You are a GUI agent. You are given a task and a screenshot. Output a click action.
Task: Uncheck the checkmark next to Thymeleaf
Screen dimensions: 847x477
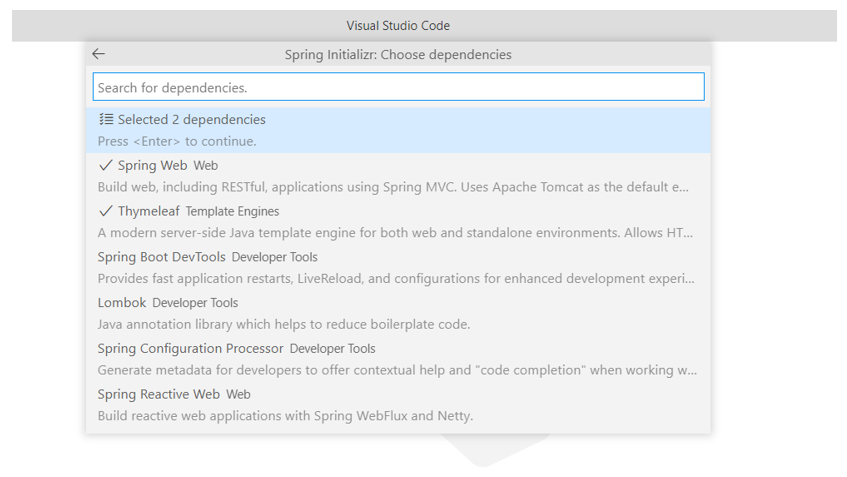pyautogui.click(x=106, y=211)
